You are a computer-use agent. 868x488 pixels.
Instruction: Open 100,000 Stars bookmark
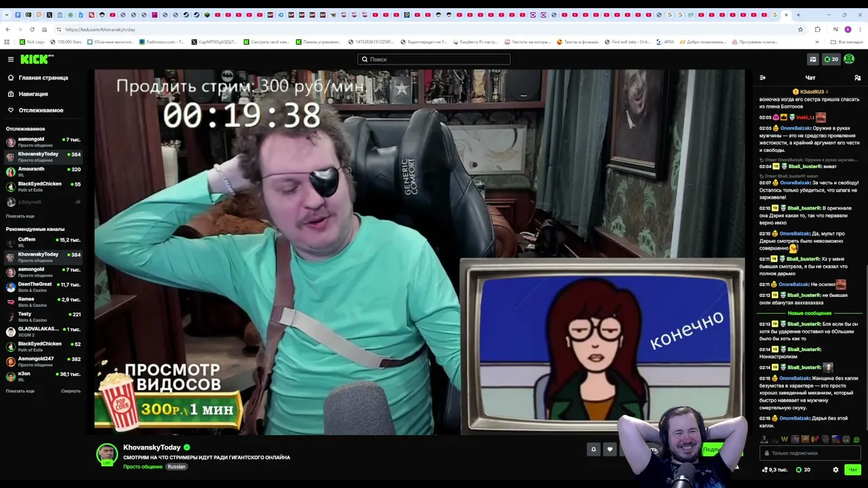point(65,42)
